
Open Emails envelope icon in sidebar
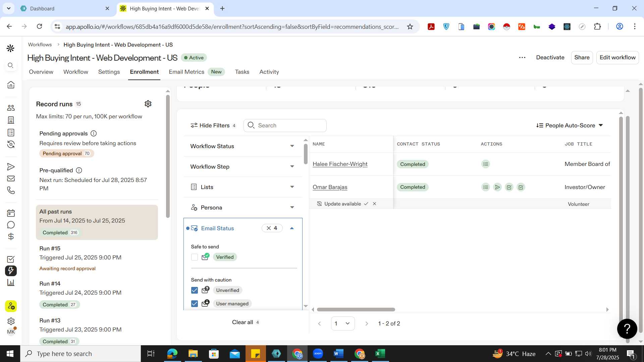pos(11,178)
